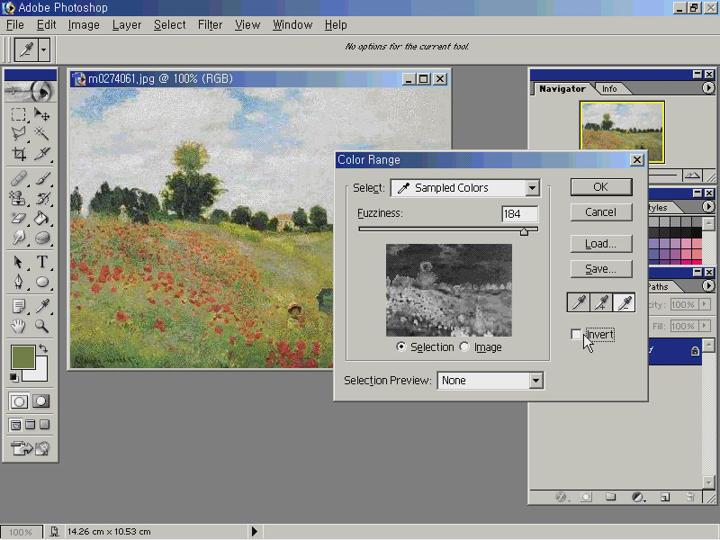Select the Clone Stamp tool
The image size is (720, 540).
(x=18, y=198)
